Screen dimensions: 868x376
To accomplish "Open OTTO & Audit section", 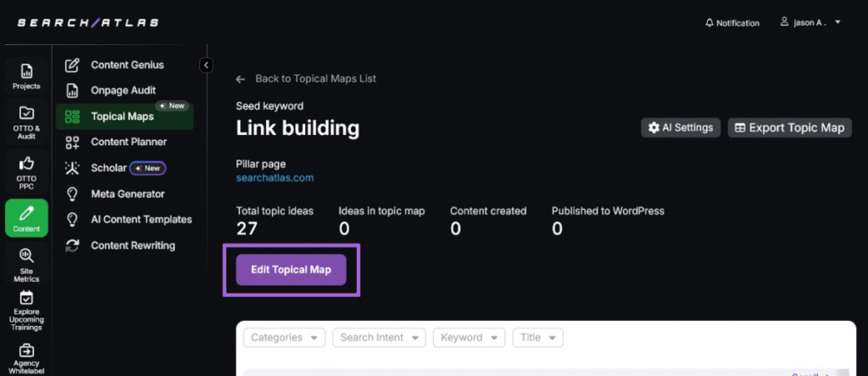I will tap(26, 122).
